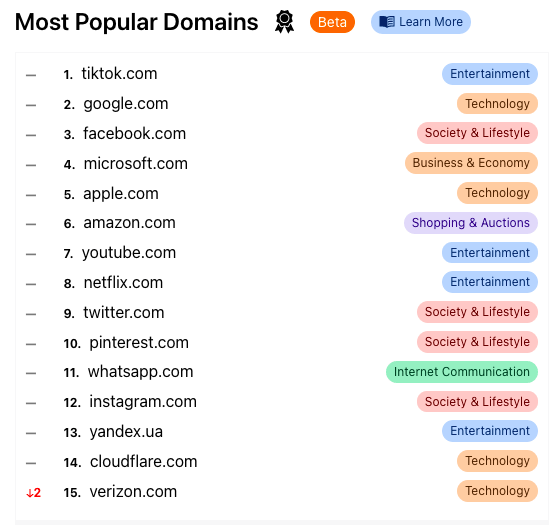The height and width of the screenshot is (525, 554).
Task: Click Technology tag next to cloudflare.com
Action: coord(497,461)
